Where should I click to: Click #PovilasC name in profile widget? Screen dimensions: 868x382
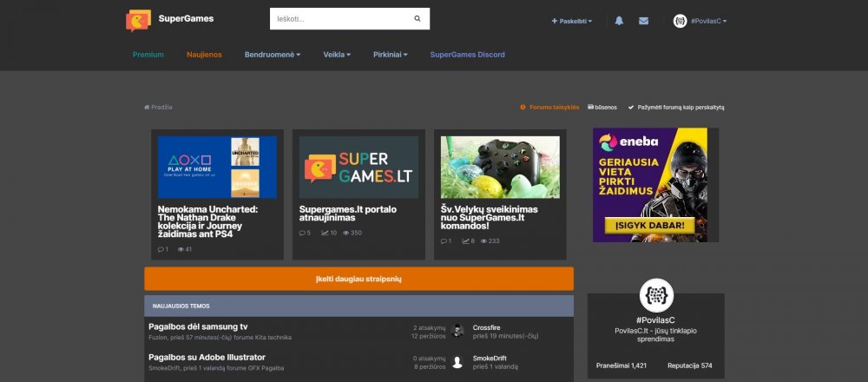click(655, 320)
